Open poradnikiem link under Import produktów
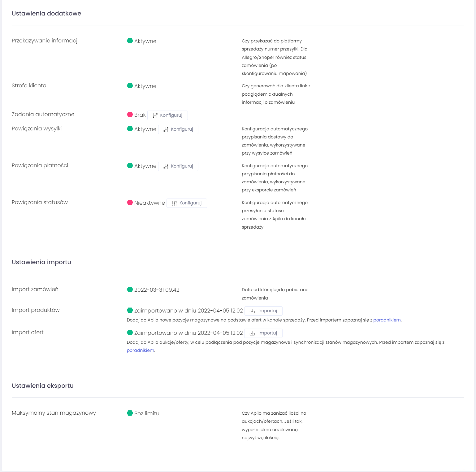 387,320
